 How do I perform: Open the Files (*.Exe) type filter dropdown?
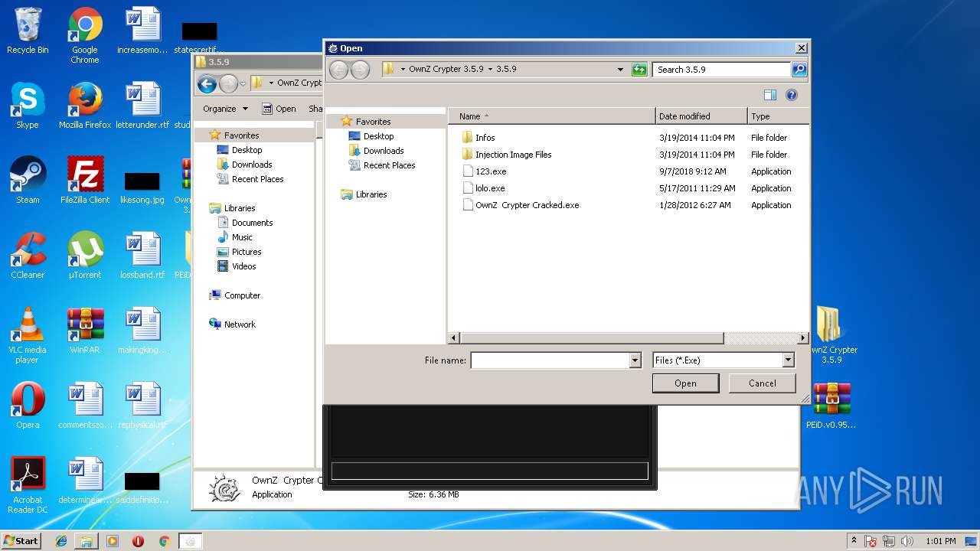(x=789, y=360)
